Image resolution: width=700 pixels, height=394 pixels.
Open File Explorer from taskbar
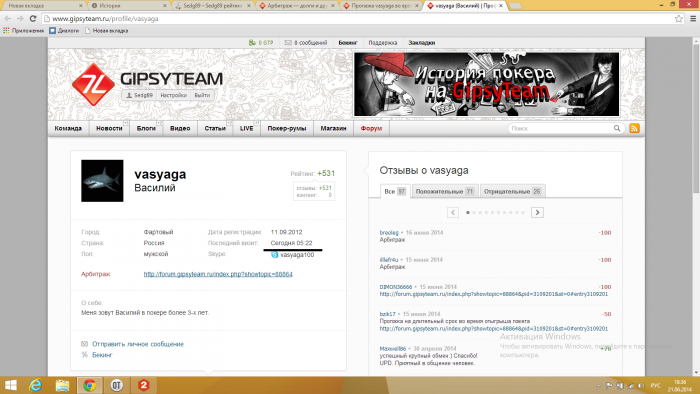pos(62,385)
